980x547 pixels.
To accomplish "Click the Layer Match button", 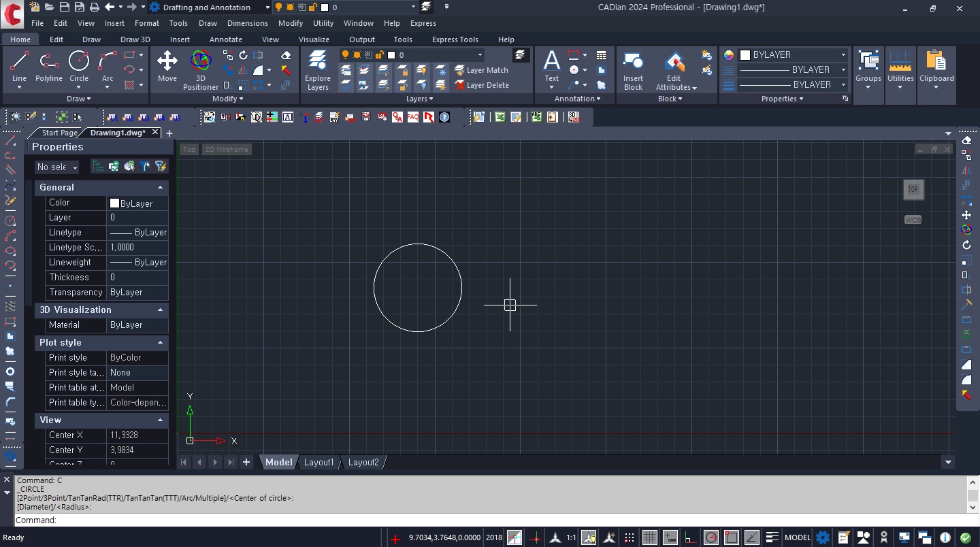I will tap(482, 70).
